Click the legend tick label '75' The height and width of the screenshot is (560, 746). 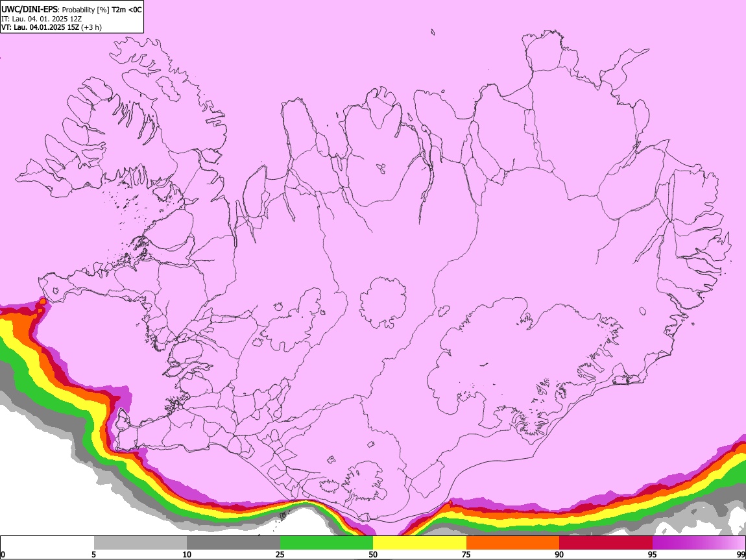[x=466, y=555]
